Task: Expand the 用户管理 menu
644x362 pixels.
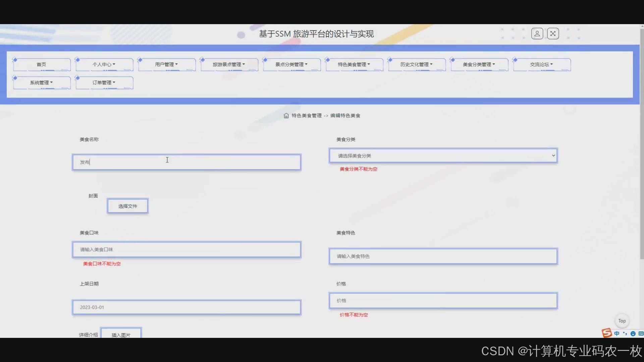Action: tap(167, 64)
